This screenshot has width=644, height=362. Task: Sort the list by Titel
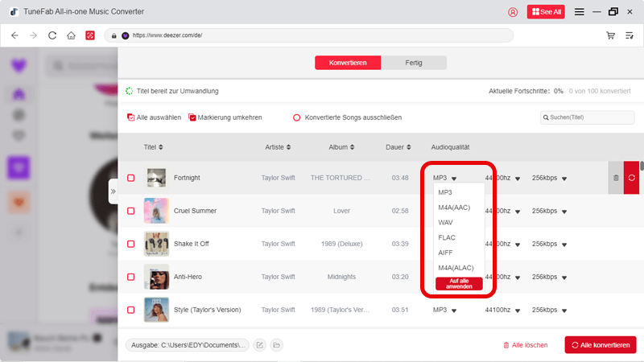(x=153, y=147)
